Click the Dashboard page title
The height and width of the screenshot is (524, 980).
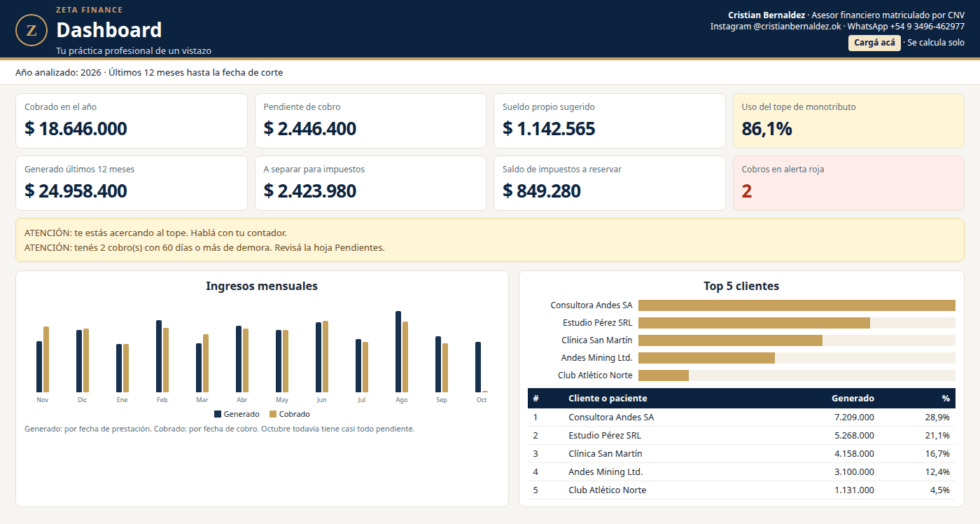pyautogui.click(x=108, y=30)
